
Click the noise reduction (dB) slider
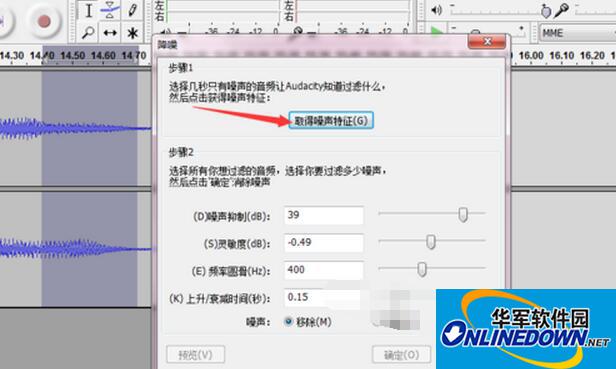[x=432, y=214]
